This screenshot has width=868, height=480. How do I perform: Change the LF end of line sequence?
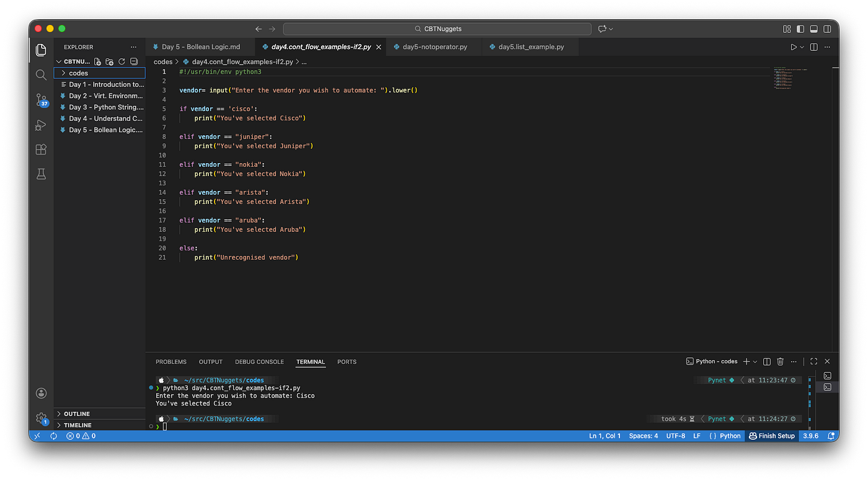[x=697, y=436]
